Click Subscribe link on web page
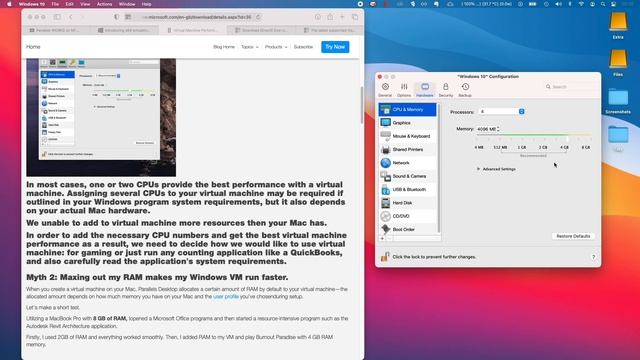The height and width of the screenshot is (360, 640). [x=303, y=47]
